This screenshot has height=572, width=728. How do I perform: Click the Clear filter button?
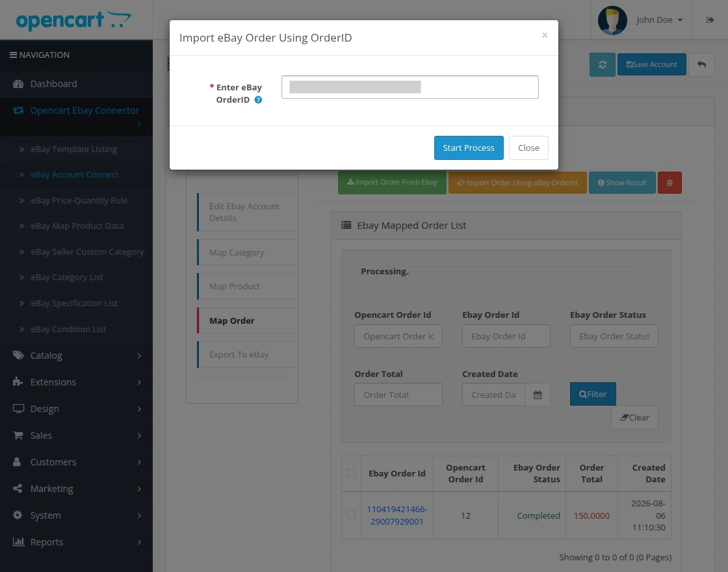pos(634,417)
